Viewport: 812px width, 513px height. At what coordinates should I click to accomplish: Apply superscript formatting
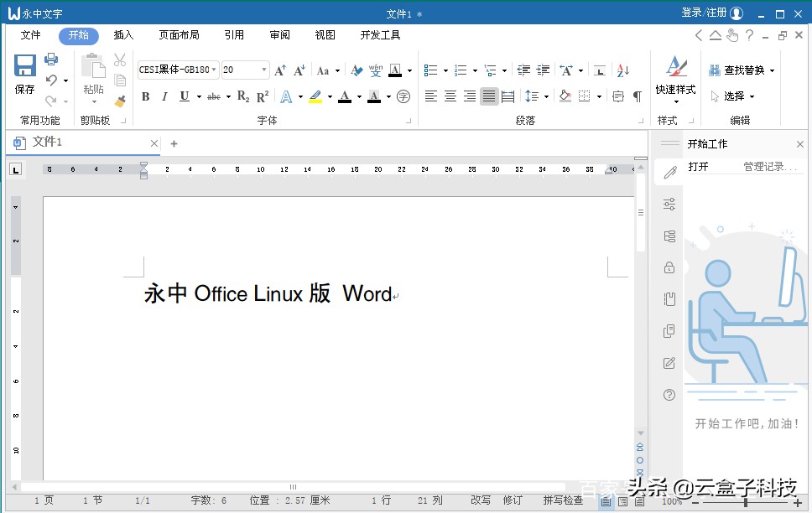pos(261,96)
